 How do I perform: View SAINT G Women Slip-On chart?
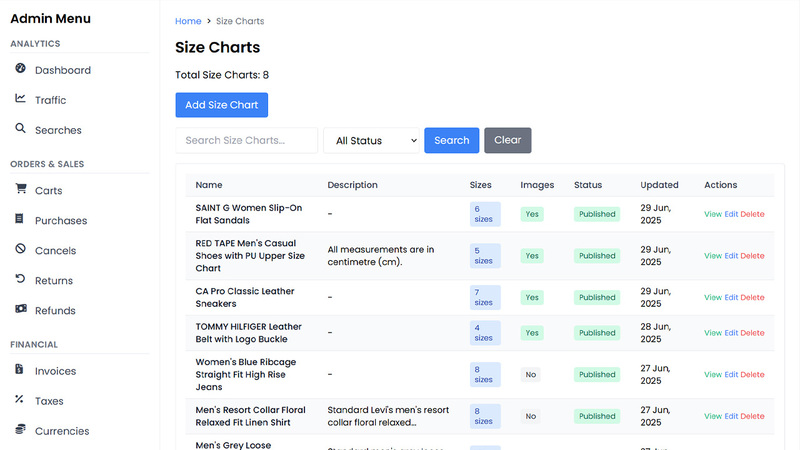(713, 214)
